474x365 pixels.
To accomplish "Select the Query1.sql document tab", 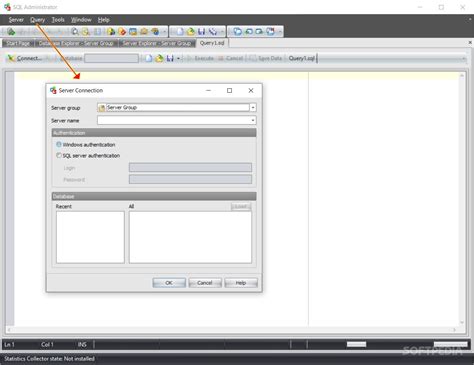I will pyautogui.click(x=212, y=43).
